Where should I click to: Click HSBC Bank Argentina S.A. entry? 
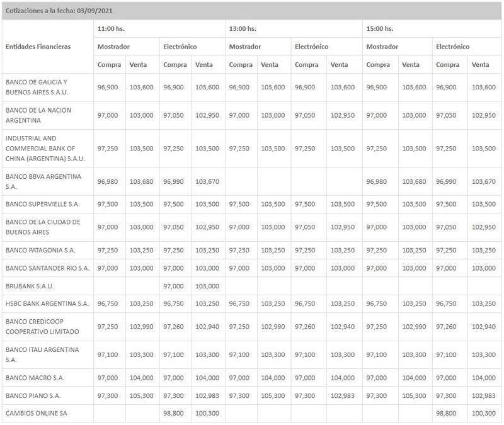point(47,303)
